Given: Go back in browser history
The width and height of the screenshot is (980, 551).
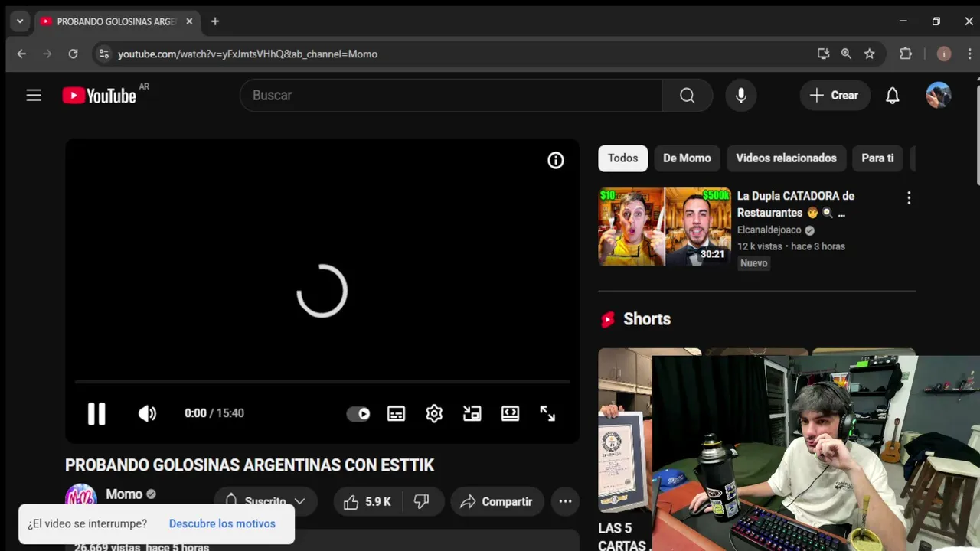Looking at the screenshot, I should click(21, 54).
